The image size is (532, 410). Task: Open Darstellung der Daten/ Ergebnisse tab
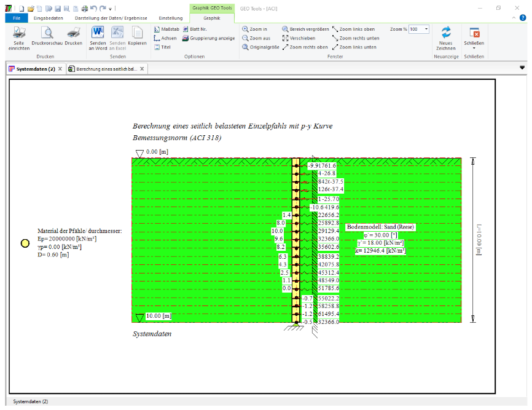tap(111, 18)
